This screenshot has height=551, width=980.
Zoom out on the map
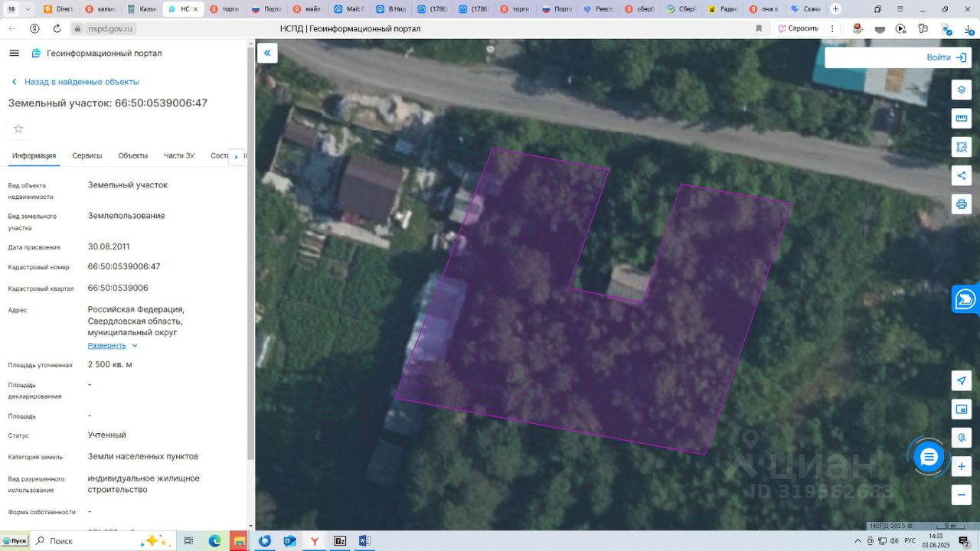(962, 494)
